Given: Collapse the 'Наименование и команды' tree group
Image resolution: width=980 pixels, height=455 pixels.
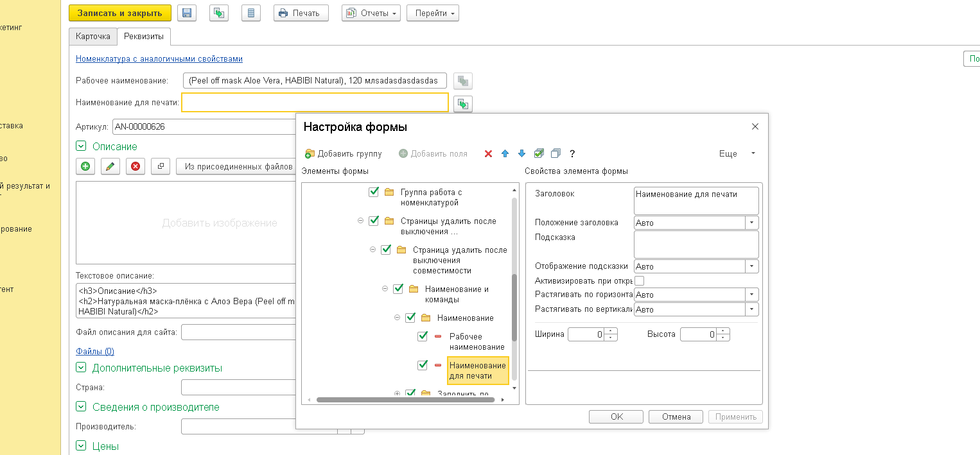Looking at the screenshot, I should [385, 289].
